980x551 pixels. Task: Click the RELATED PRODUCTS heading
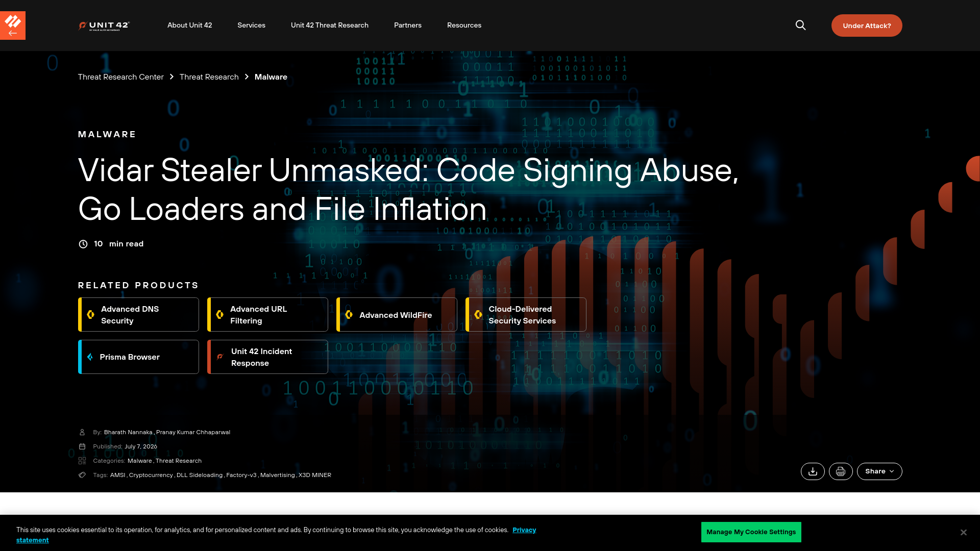[138, 285]
